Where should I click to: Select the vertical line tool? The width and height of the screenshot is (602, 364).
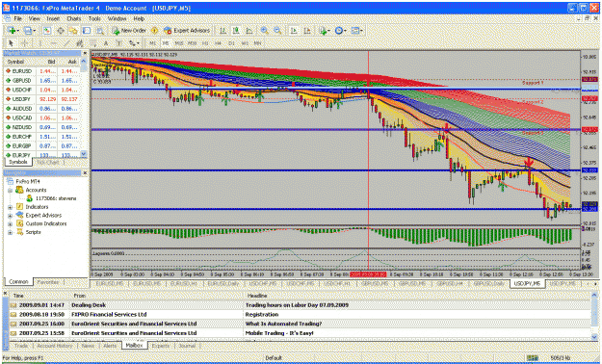pyautogui.click(x=39, y=43)
